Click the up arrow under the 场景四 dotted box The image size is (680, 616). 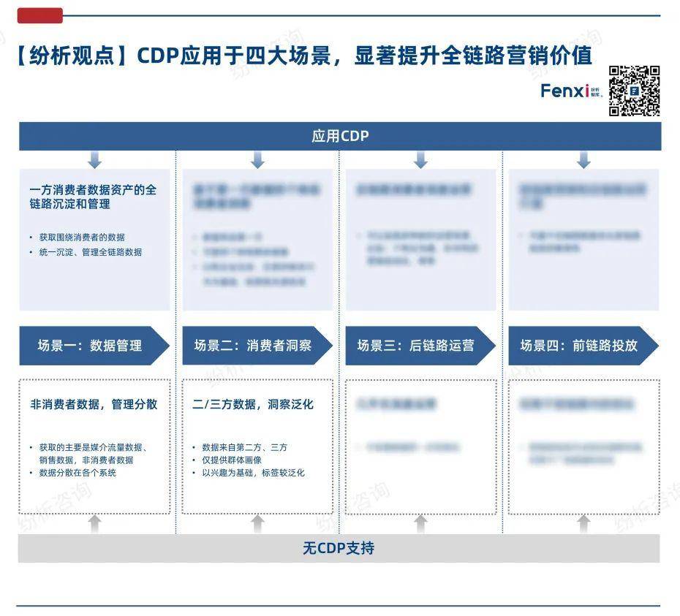583,524
